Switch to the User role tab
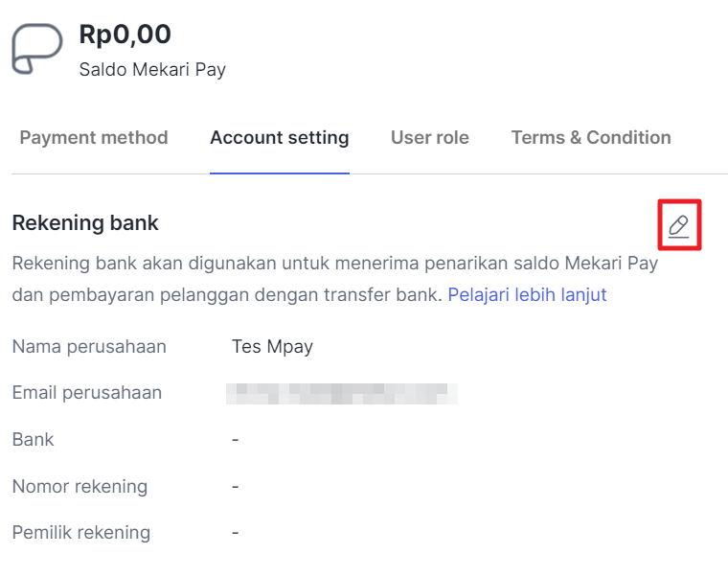Image resolution: width=728 pixels, height=577 pixels. 430,137
